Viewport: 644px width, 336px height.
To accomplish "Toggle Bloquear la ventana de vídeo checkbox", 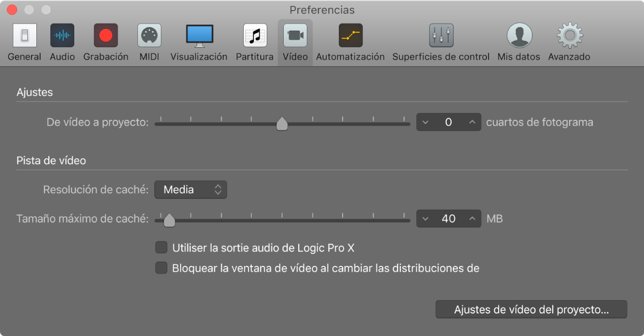I will click(x=161, y=268).
